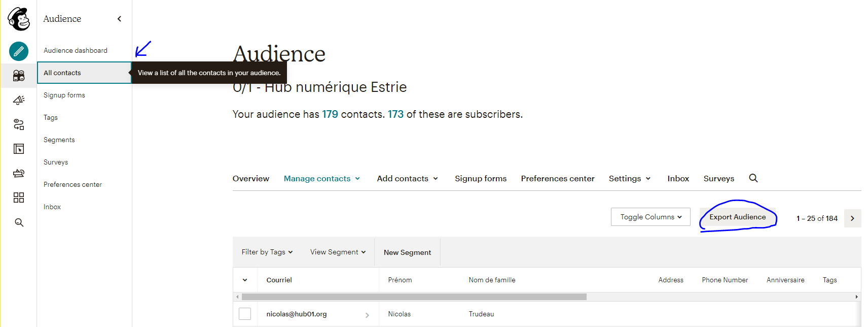Open the Audience icon in sidebar

click(x=19, y=76)
